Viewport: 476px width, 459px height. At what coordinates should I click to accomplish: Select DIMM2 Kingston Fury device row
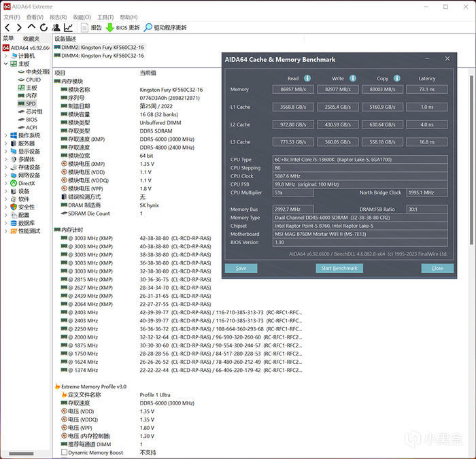(99, 48)
